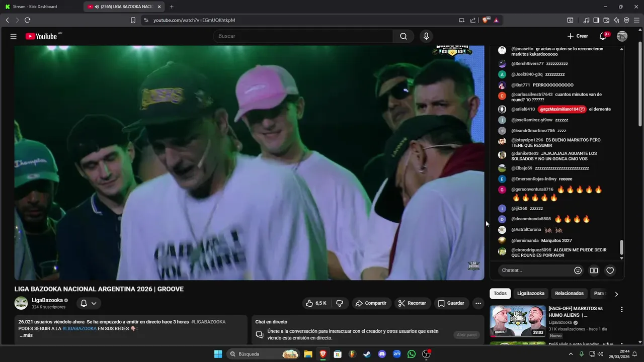Focus the Chatear chat input
The width and height of the screenshot is (644, 362).
(x=536, y=270)
